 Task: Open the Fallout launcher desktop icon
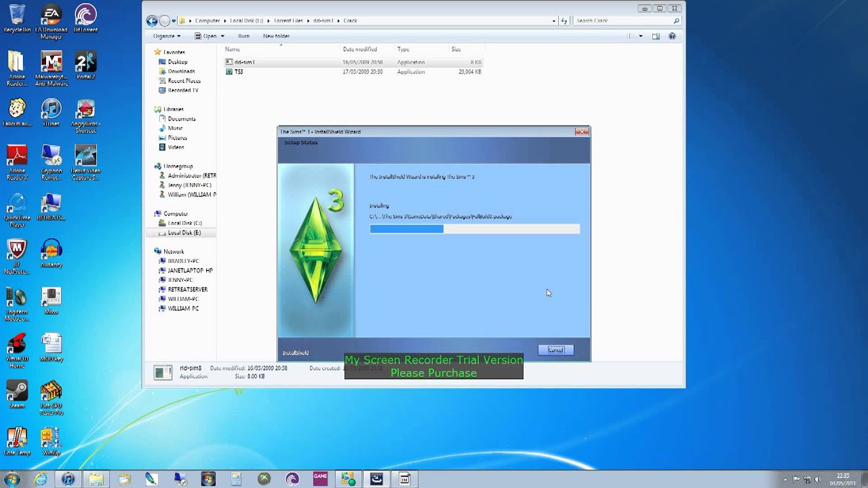click(17, 112)
